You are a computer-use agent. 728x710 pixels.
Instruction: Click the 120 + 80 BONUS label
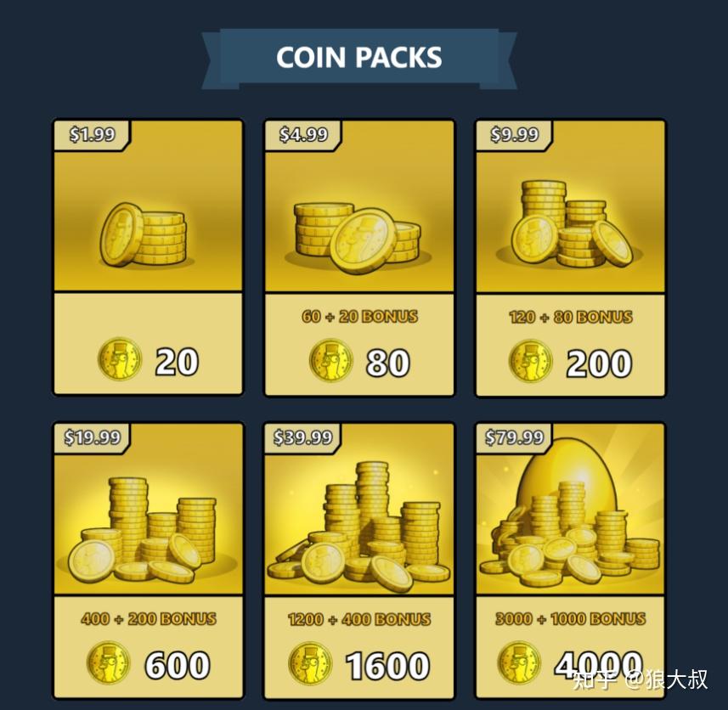click(x=571, y=317)
